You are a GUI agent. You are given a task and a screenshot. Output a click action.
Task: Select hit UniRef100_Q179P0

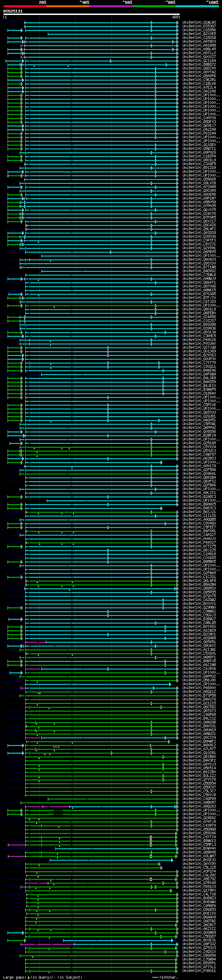coord(199,890)
